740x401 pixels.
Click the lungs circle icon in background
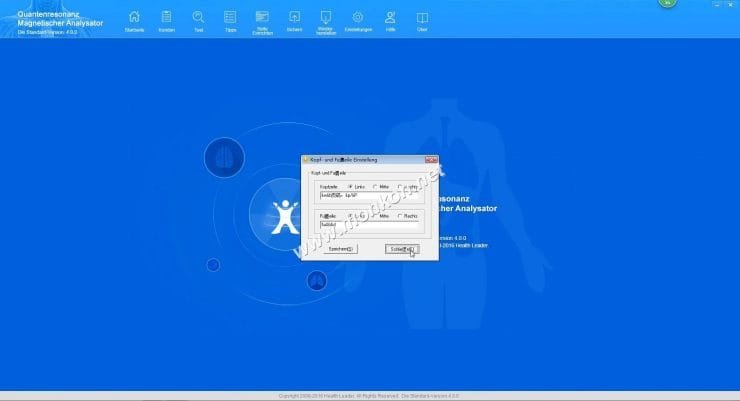pos(317,281)
